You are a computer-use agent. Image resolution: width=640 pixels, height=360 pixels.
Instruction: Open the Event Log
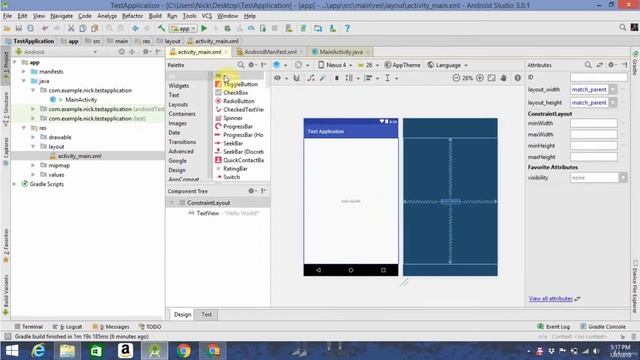pyautogui.click(x=553, y=327)
